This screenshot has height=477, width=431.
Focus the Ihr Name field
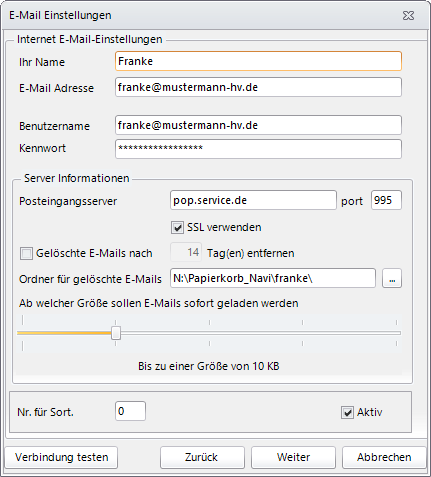[x=258, y=61]
